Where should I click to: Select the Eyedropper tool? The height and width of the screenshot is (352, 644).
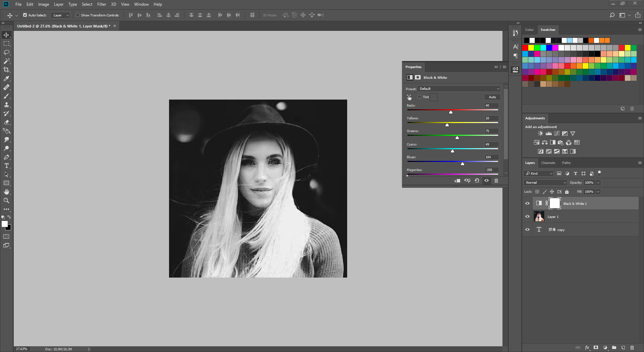(6, 78)
